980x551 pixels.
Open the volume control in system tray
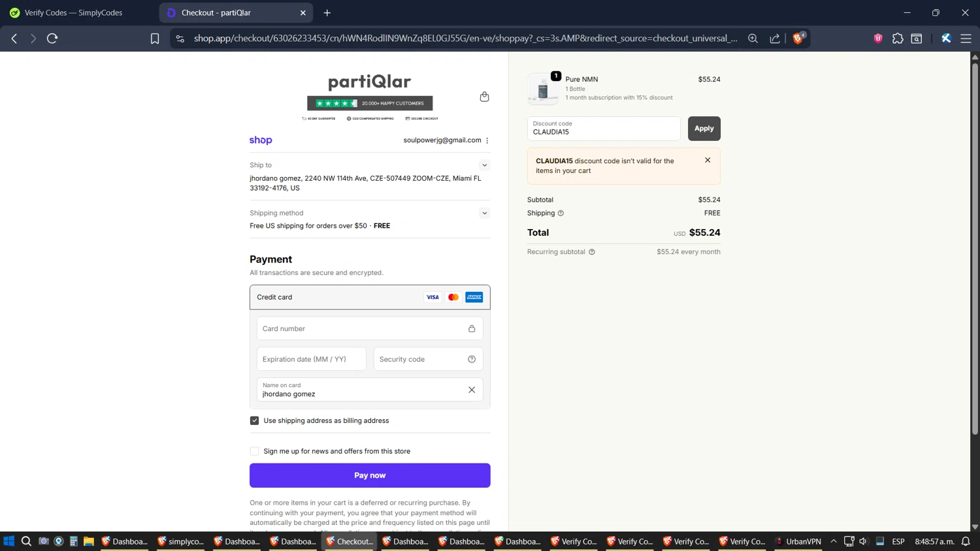pos(864,541)
